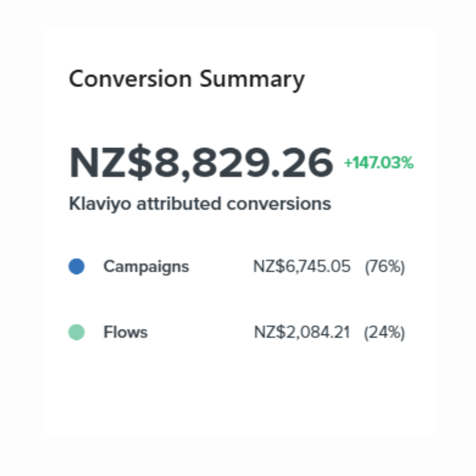Click the blank space right of Conversion Summary
The height and width of the screenshot is (476, 476).
point(366,79)
